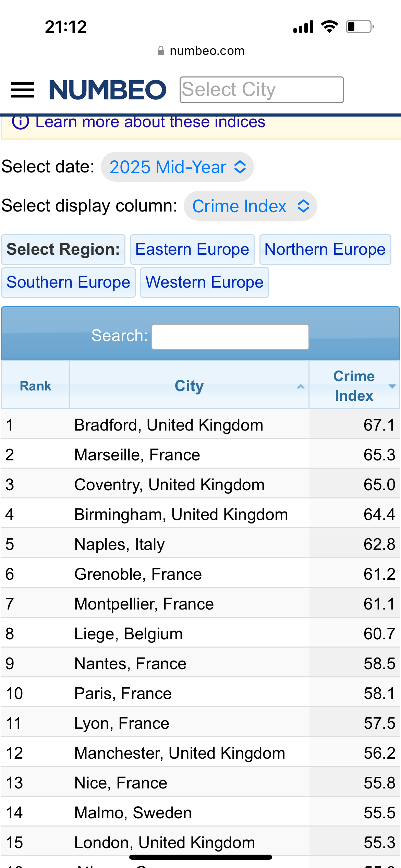Select the Northern Europe region
This screenshot has height=868, width=401.
pos(325,250)
